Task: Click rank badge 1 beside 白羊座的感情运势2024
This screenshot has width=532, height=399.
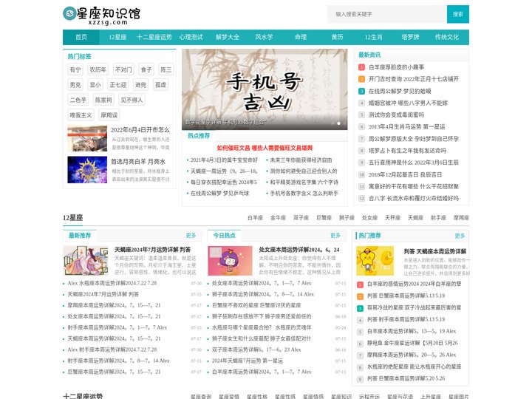Action: [361, 284]
